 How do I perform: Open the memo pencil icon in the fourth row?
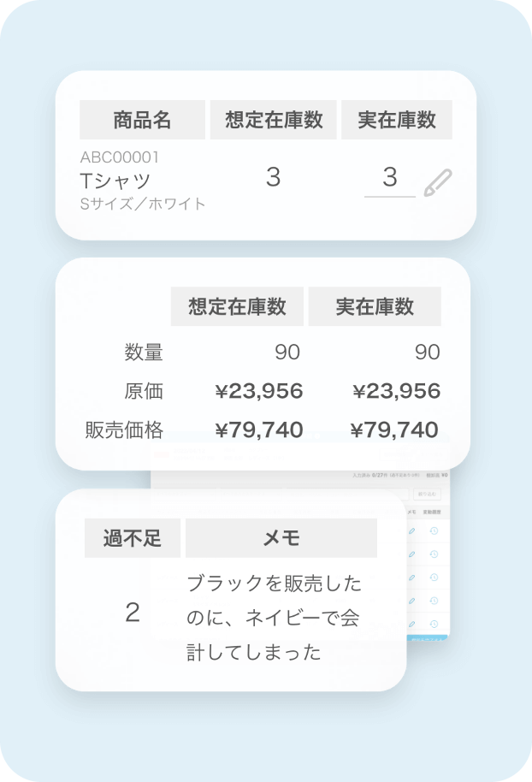click(x=412, y=601)
